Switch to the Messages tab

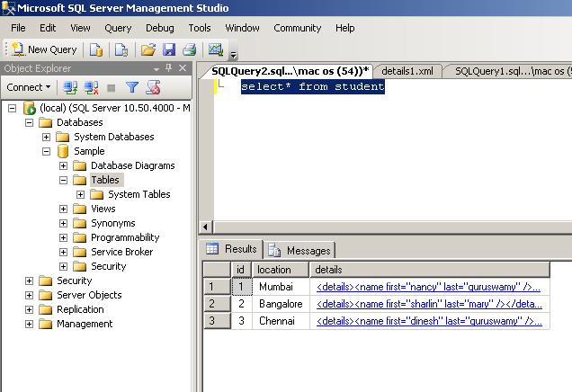(299, 251)
